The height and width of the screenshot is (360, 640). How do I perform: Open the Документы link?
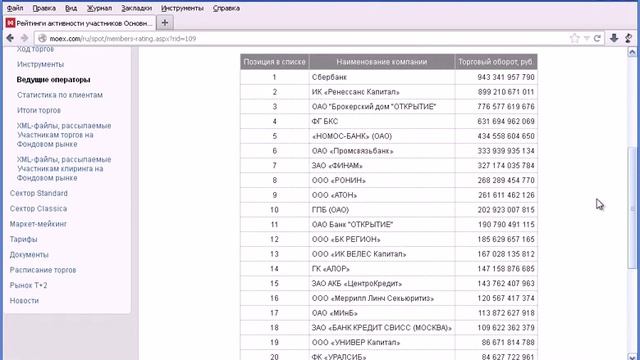(29, 255)
